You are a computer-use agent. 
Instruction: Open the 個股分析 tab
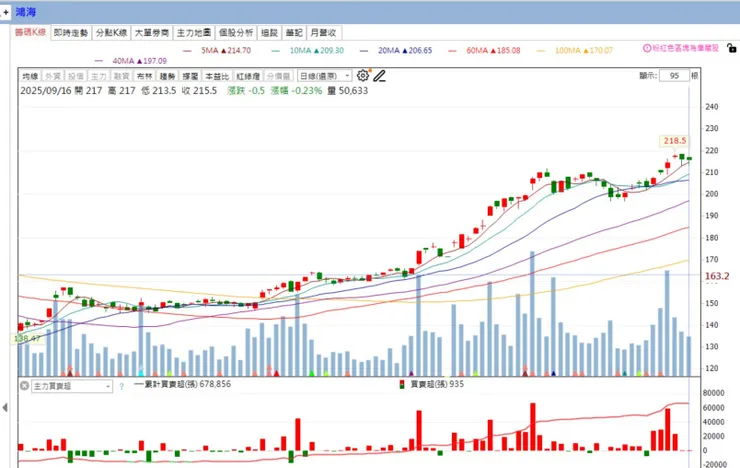click(236, 33)
